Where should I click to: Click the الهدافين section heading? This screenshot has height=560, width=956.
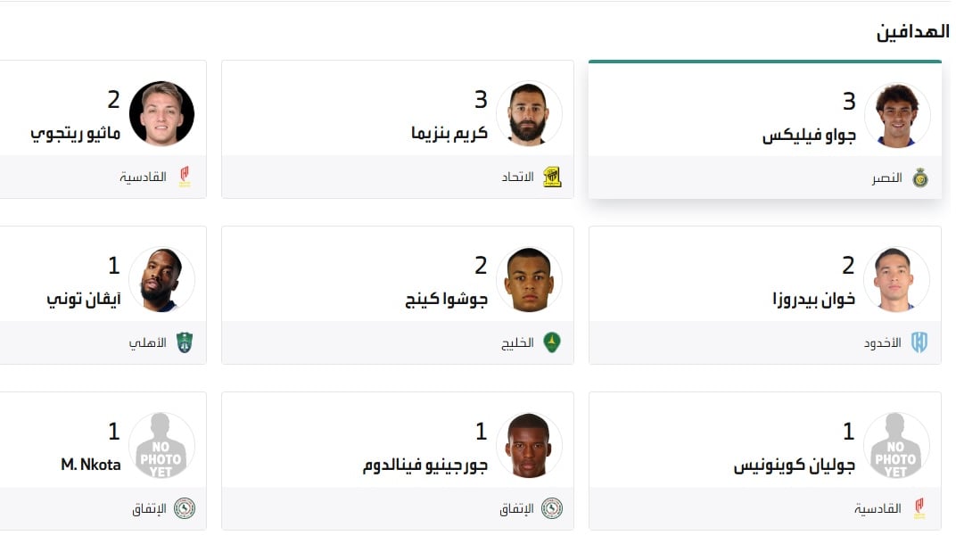(x=912, y=32)
